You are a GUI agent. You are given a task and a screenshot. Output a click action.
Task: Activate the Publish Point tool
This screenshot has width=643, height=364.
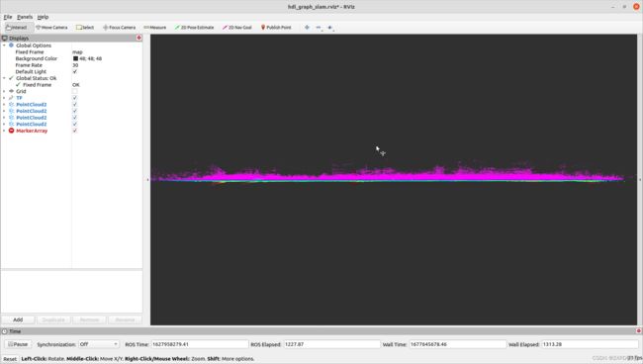tap(276, 28)
